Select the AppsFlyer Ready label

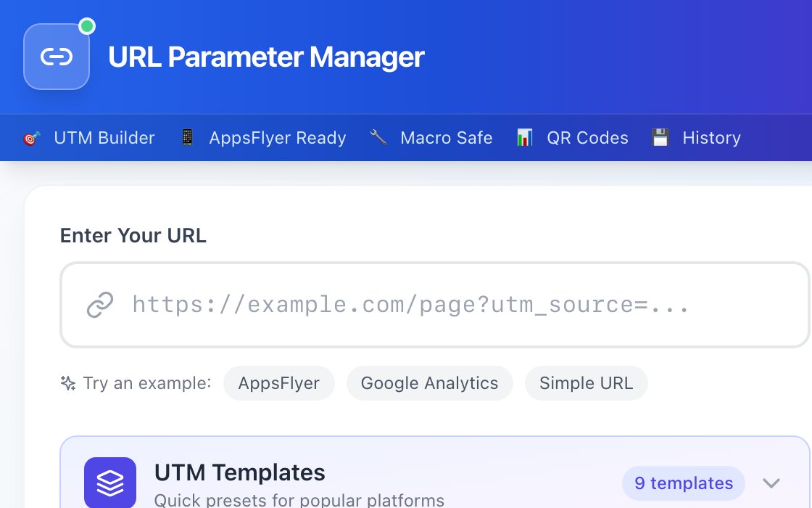click(x=277, y=138)
